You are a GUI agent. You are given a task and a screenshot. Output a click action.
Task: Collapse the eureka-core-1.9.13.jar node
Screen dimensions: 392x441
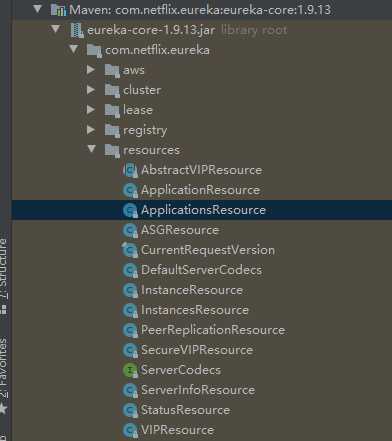(55, 29)
